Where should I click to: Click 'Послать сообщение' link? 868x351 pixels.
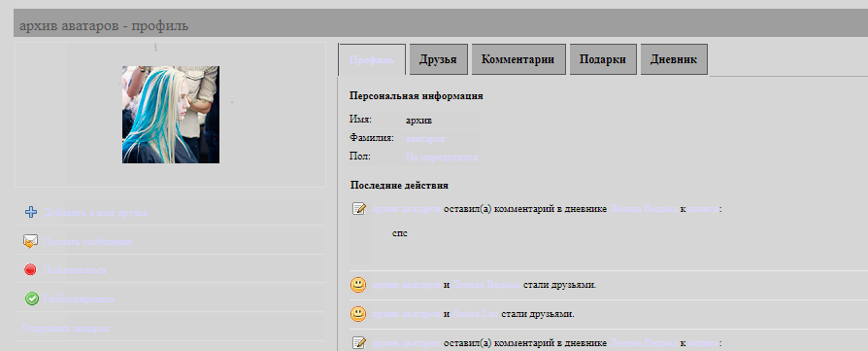pyautogui.click(x=87, y=242)
